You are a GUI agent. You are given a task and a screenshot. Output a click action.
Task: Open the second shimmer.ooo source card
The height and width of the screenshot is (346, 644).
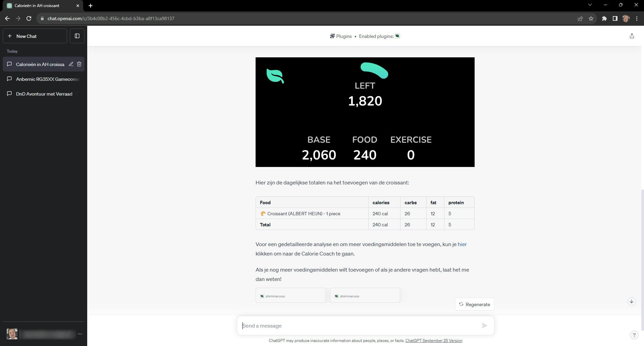point(365,295)
